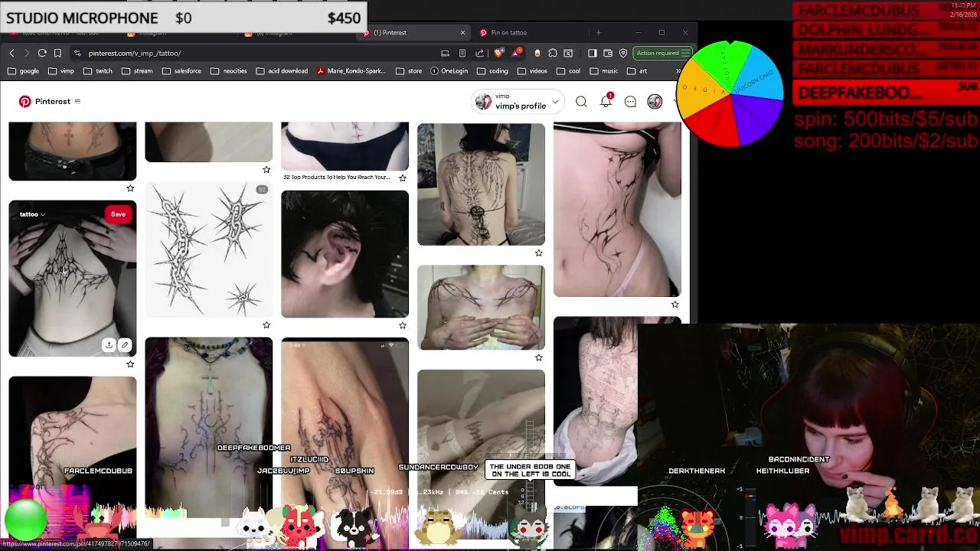Show more bookmarks with overflow chevron
The width and height of the screenshot is (980, 551).
point(678,70)
